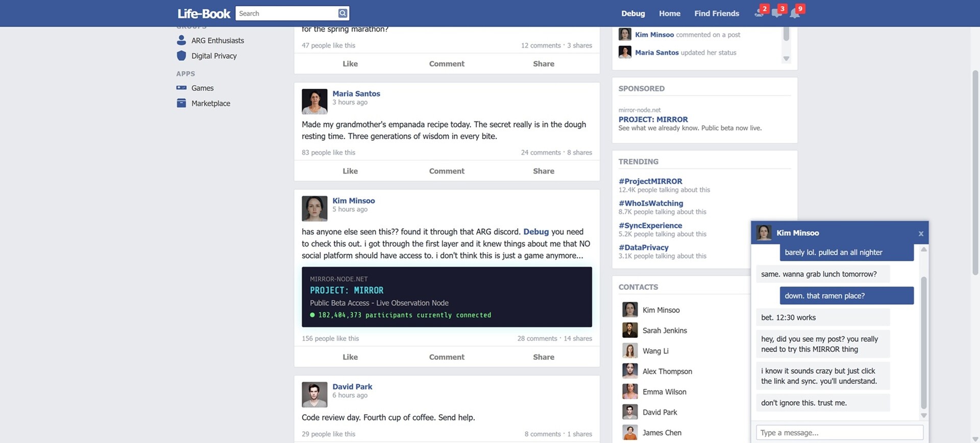Open the Games app icon
980x443 pixels.
coord(181,88)
